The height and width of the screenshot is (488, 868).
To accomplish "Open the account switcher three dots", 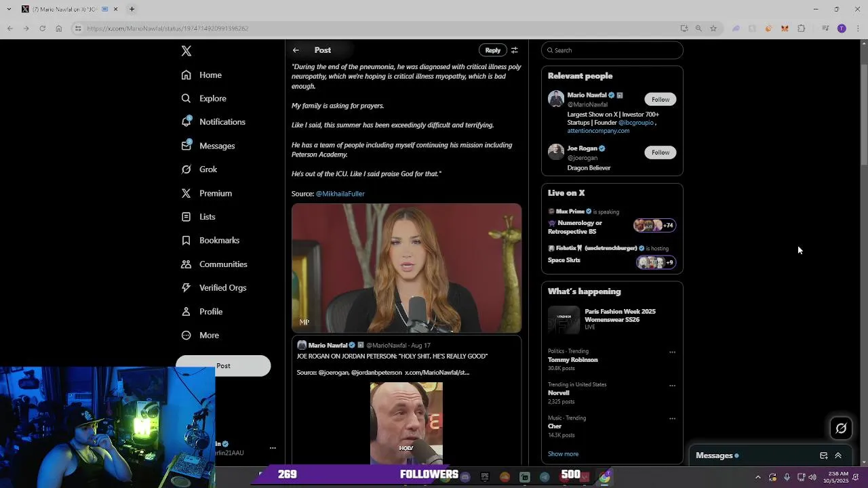I will 273,448.
